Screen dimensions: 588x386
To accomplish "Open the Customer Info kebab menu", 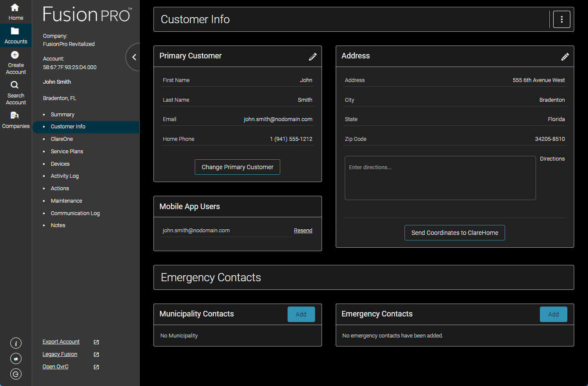I will (x=561, y=19).
